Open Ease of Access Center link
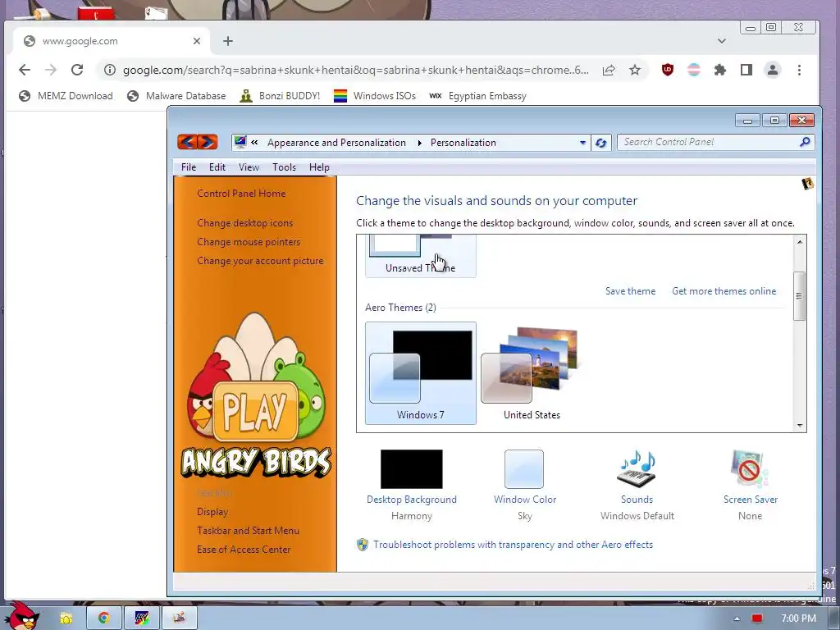The width and height of the screenshot is (840, 630). [x=244, y=549]
